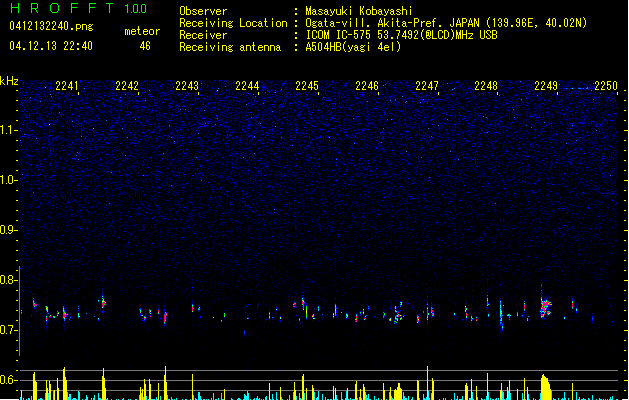
Task: Click the 2247 time marker
Action: pos(427,86)
